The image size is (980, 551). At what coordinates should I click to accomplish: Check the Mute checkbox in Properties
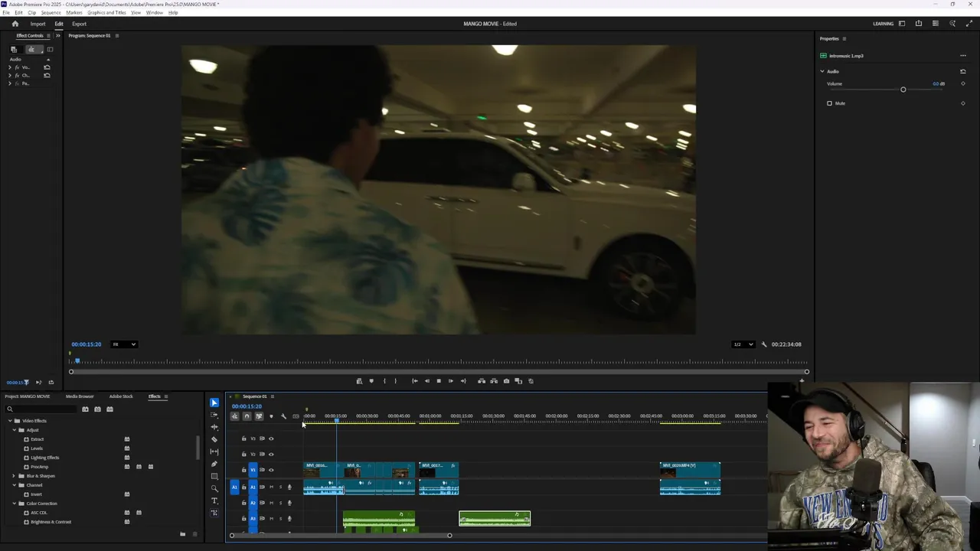pos(829,103)
